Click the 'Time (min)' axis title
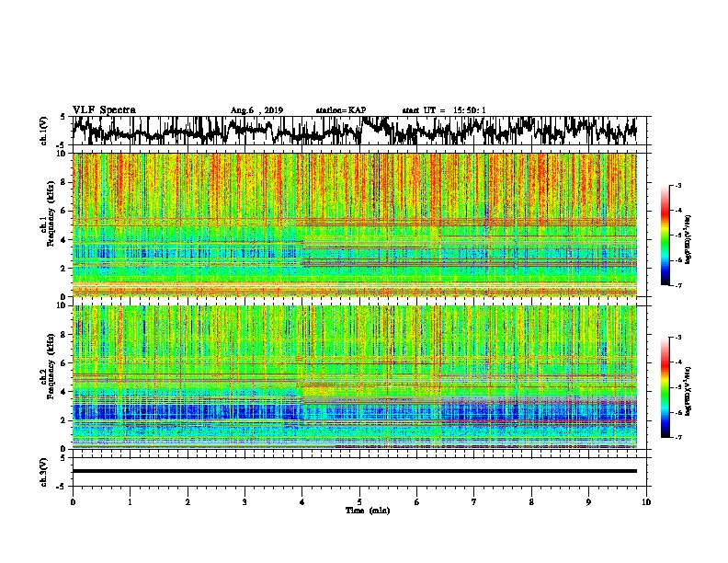 point(368,511)
